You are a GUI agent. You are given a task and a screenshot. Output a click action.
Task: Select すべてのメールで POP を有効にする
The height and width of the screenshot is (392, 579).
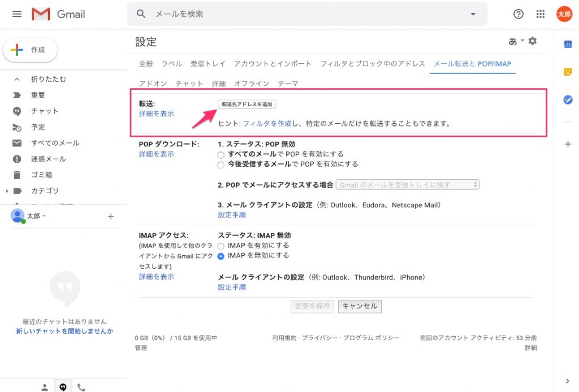coord(221,154)
